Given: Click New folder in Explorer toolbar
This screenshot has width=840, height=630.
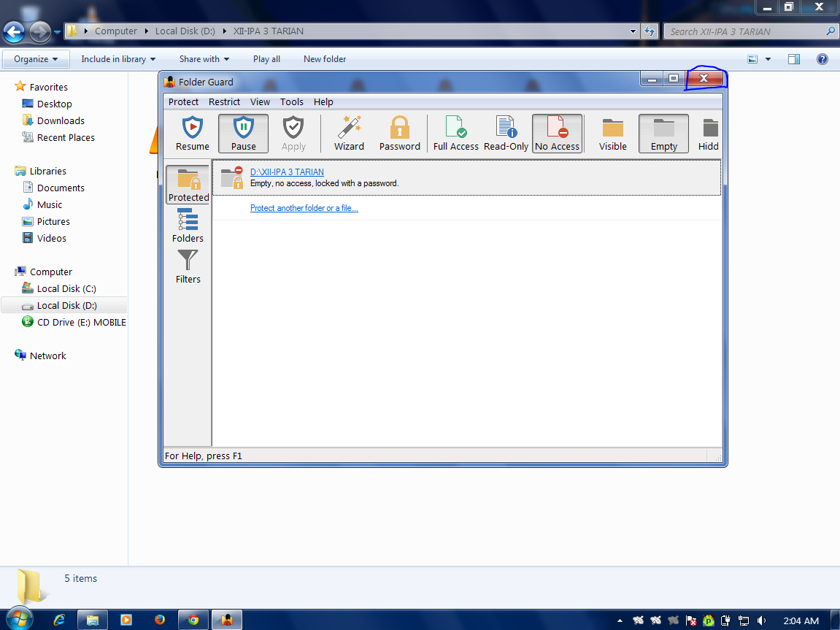Looking at the screenshot, I should tap(325, 59).
